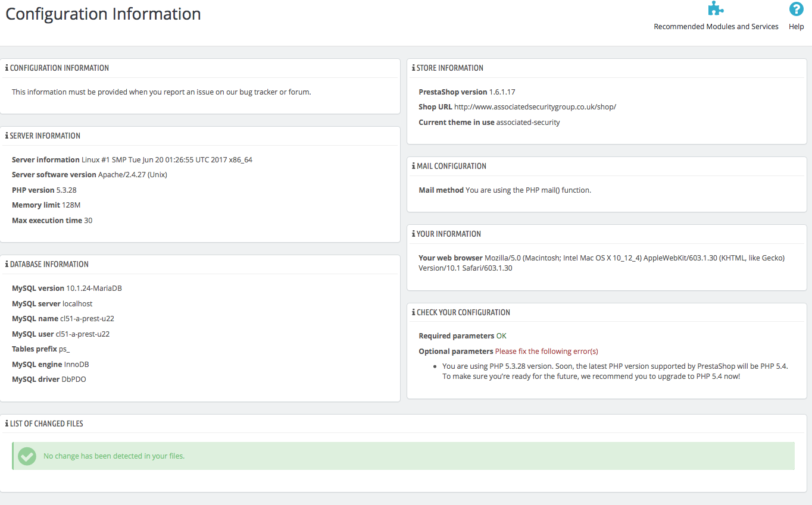Click Server software version Apache/2.4.27 row

(88, 175)
